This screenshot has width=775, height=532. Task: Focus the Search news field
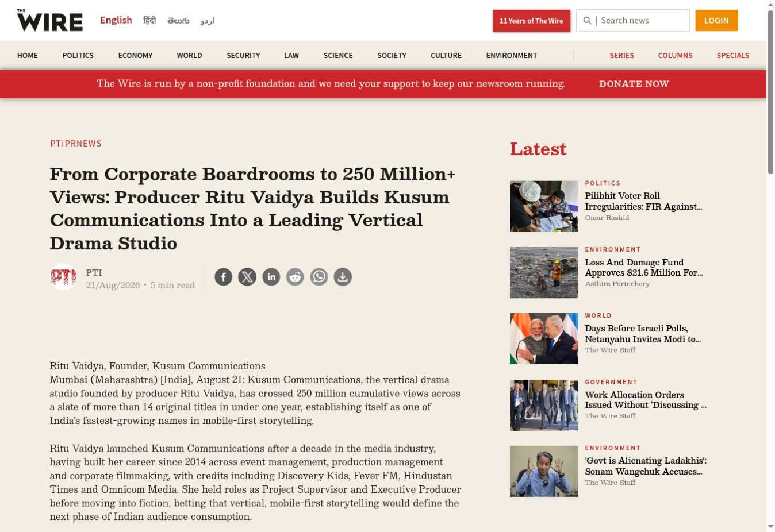[x=632, y=21]
